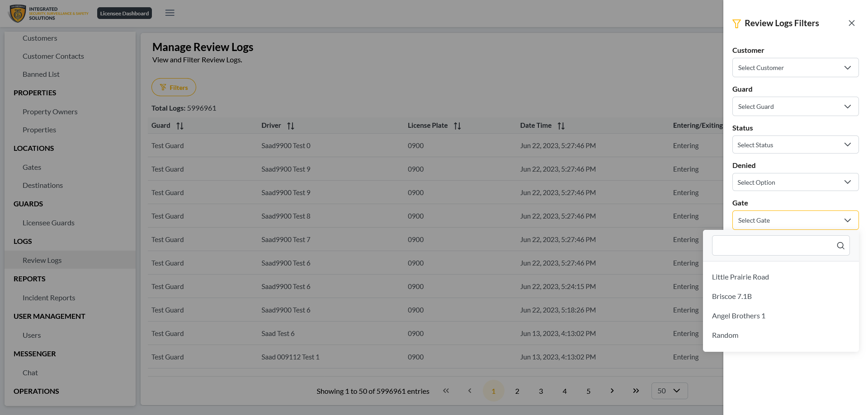The width and height of the screenshot is (868, 415).
Task: Go to first page of results
Action: (446, 391)
